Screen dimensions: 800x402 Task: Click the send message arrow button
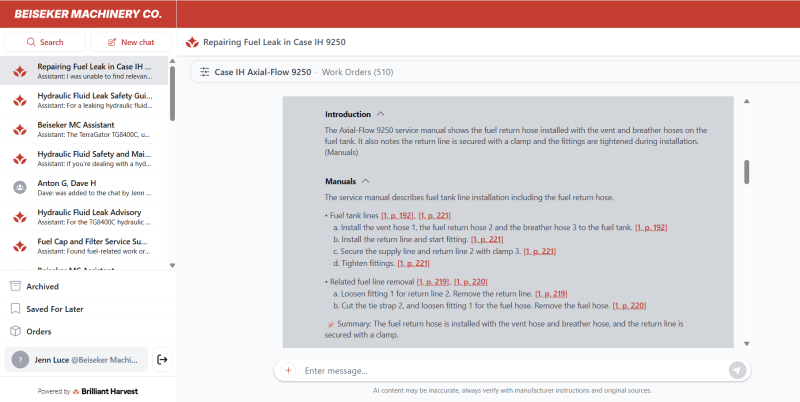click(737, 370)
